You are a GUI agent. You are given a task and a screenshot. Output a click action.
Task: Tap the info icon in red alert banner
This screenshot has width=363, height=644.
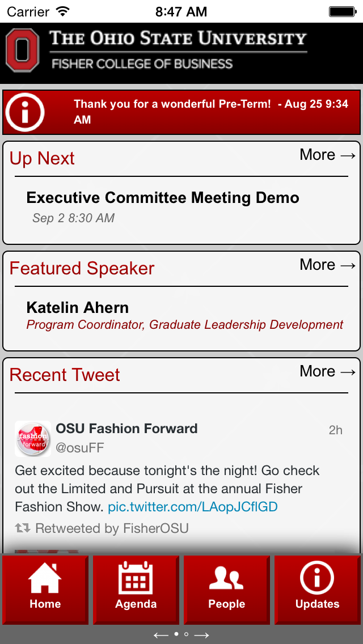(24, 112)
